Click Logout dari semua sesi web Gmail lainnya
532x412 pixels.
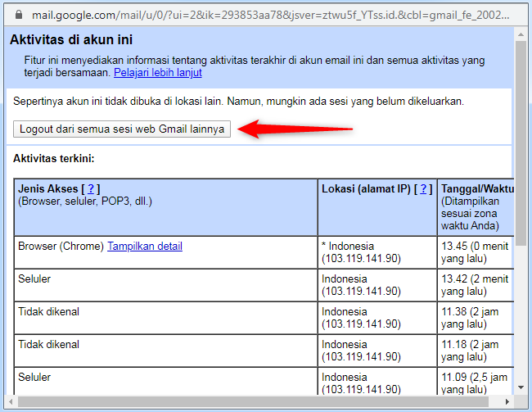tap(122, 129)
